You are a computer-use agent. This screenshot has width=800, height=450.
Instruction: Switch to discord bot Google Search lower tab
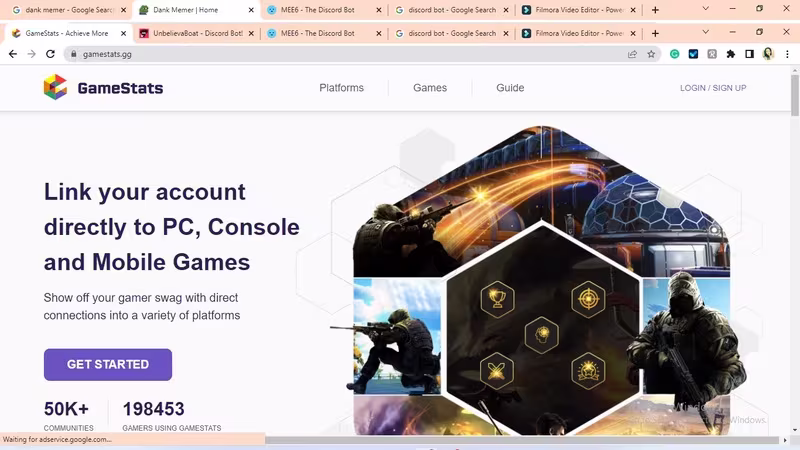coord(452,33)
